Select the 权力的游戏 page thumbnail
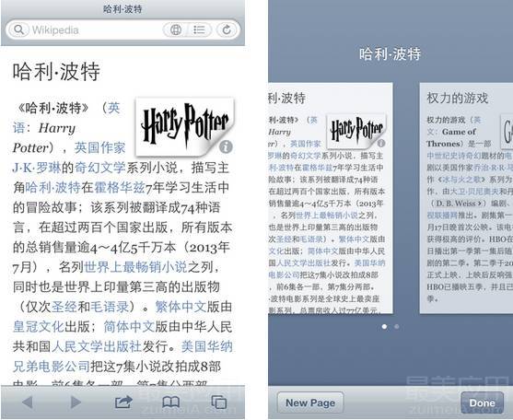Screen dimensions: 513x420 point(466,198)
